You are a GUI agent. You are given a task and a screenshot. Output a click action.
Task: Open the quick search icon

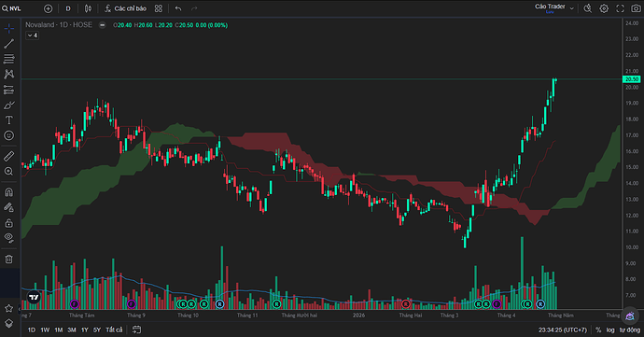click(588, 8)
